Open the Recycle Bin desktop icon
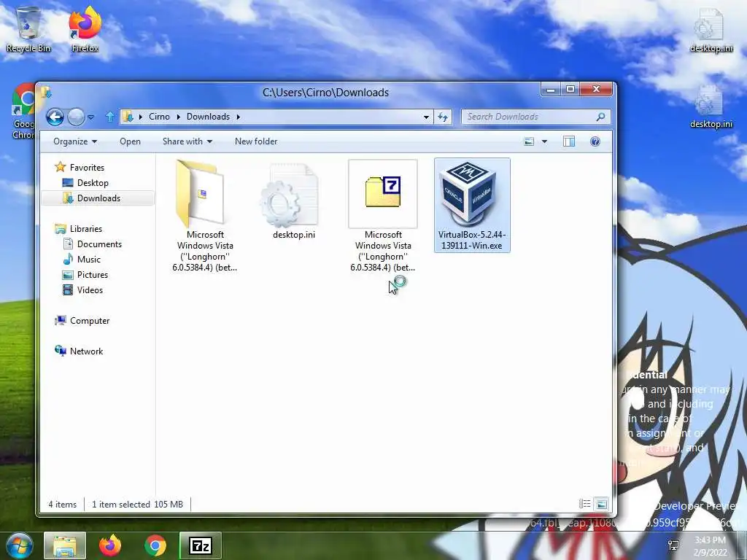Image resolution: width=747 pixels, height=560 pixels. [x=28, y=29]
